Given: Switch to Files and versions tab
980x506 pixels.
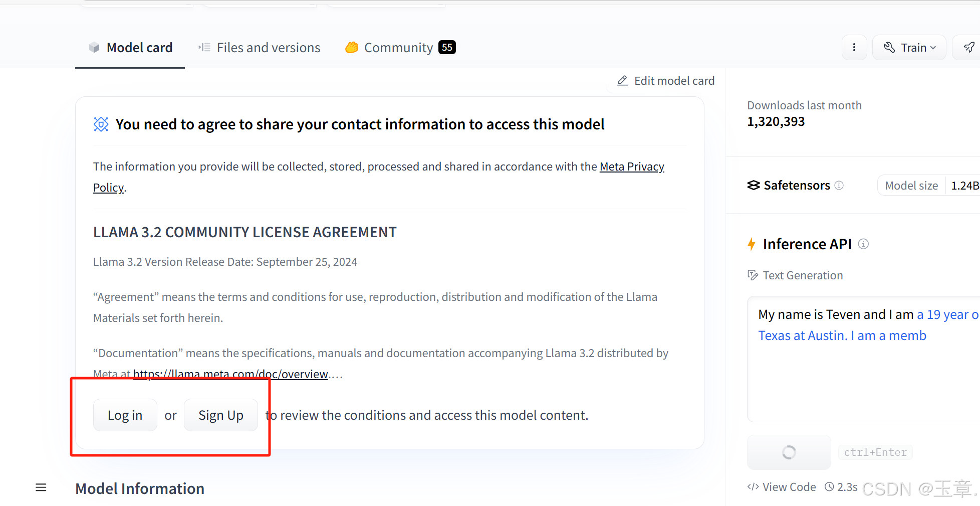Looking at the screenshot, I should tap(259, 48).
